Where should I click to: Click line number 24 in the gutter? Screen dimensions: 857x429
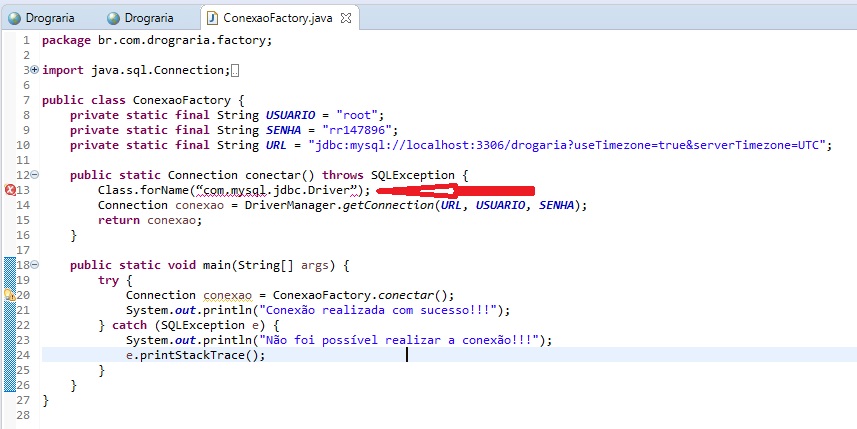click(23, 356)
